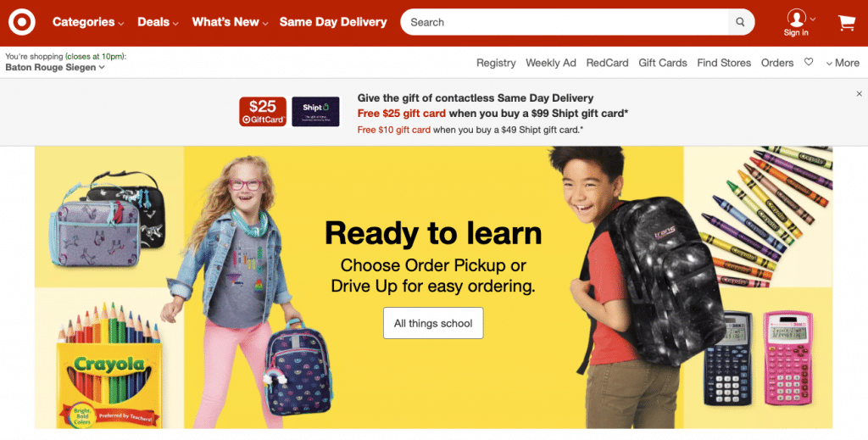
Task: Open the Free $25 gift card offer
Action: (x=401, y=114)
